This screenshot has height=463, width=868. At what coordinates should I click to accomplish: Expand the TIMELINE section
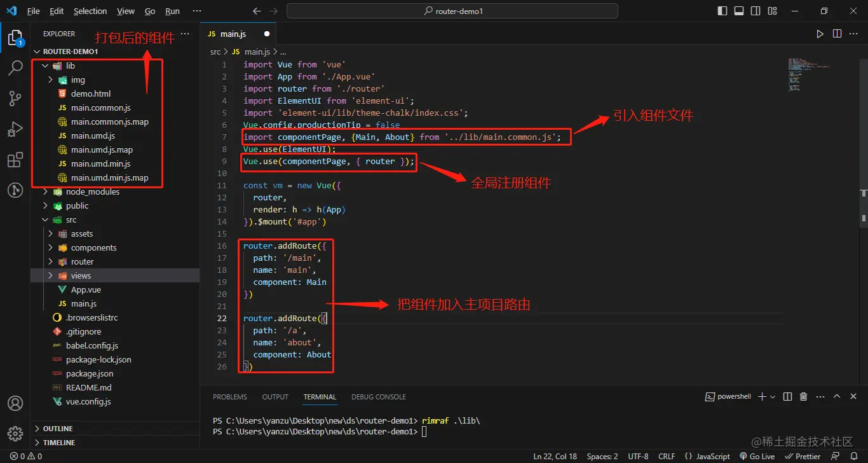coord(115,443)
